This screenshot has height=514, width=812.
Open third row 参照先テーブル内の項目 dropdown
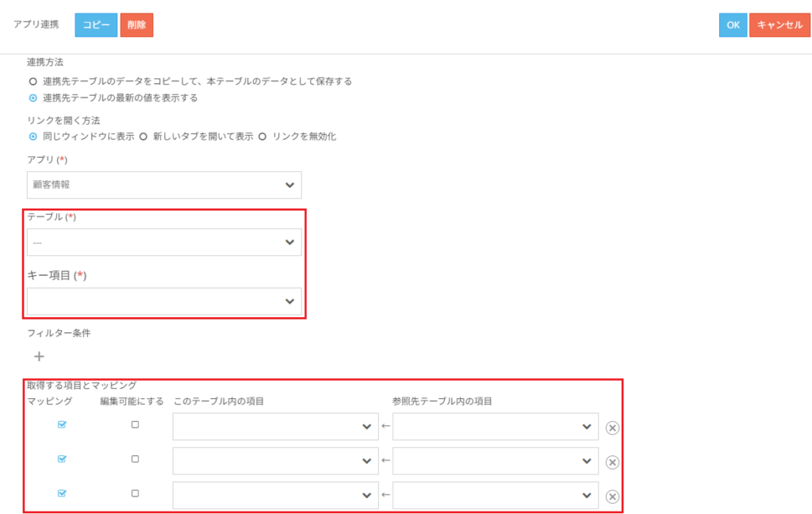coord(495,495)
